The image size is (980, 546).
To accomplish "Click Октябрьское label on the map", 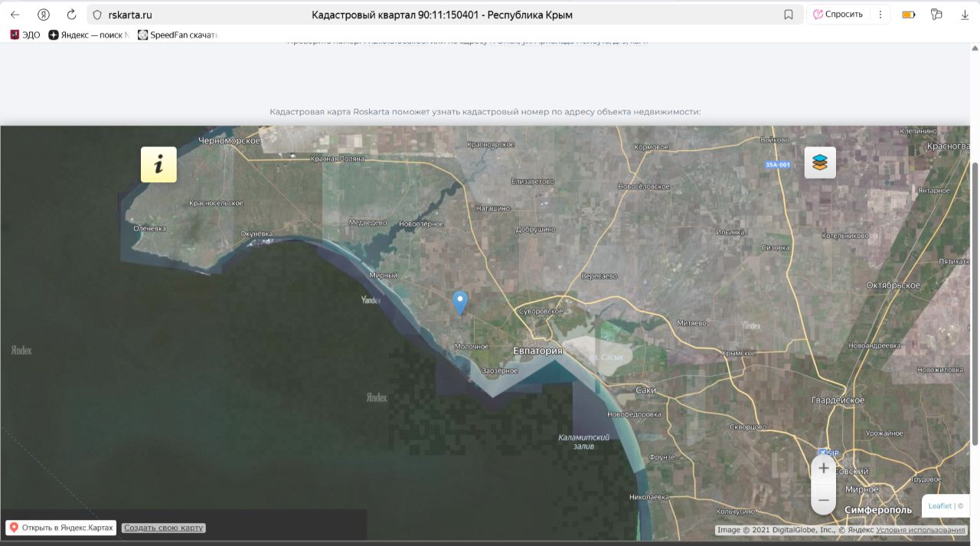I will click(893, 286).
